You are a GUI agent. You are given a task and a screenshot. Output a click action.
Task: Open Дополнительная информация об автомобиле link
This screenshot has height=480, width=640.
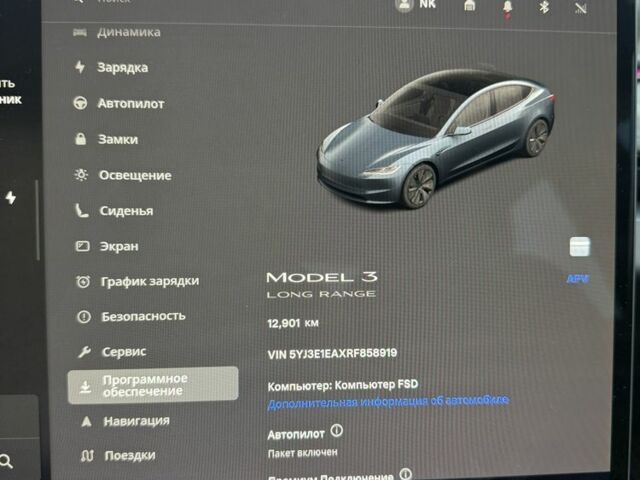click(x=388, y=401)
